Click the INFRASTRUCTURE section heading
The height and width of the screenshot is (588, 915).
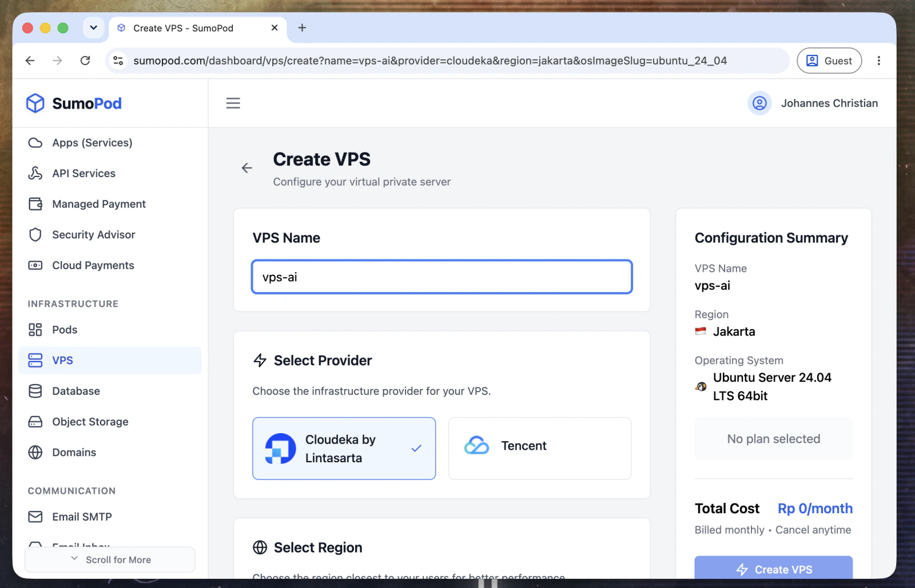[x=73, y=304]
